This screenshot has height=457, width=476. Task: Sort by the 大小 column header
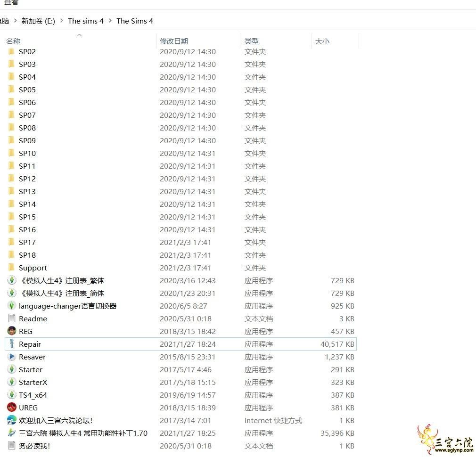click(322, 41)
